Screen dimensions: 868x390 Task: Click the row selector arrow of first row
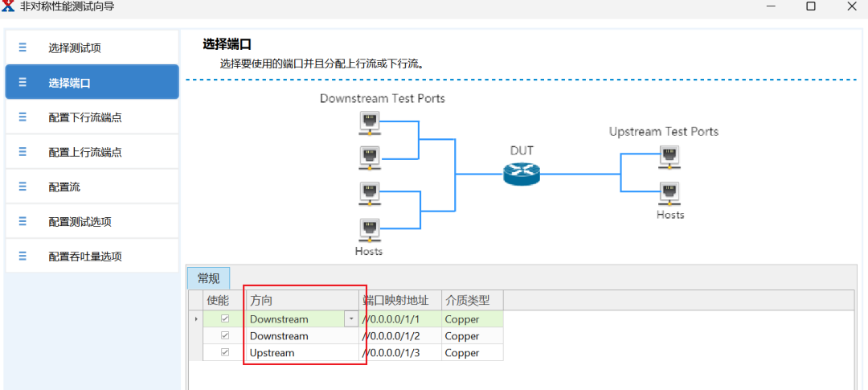(194, 319)
